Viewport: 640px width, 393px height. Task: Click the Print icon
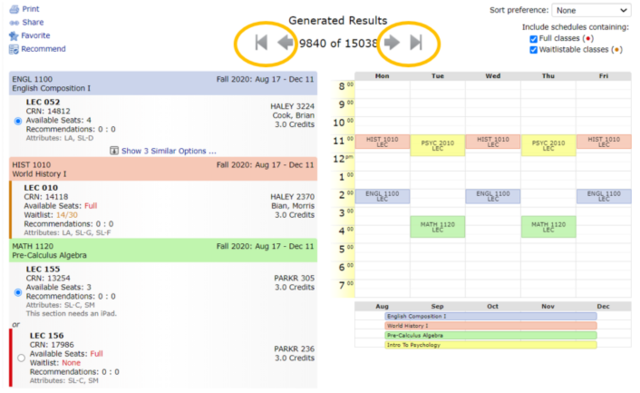14,9
